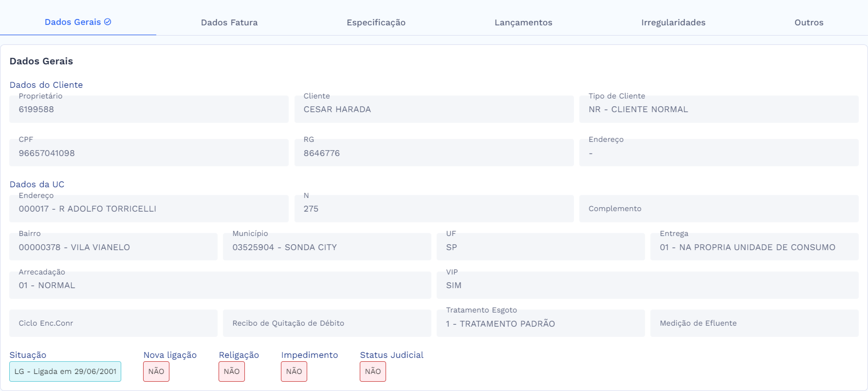Select the CPF field
The width and height of the screenshot is (868, 391).
148,153
